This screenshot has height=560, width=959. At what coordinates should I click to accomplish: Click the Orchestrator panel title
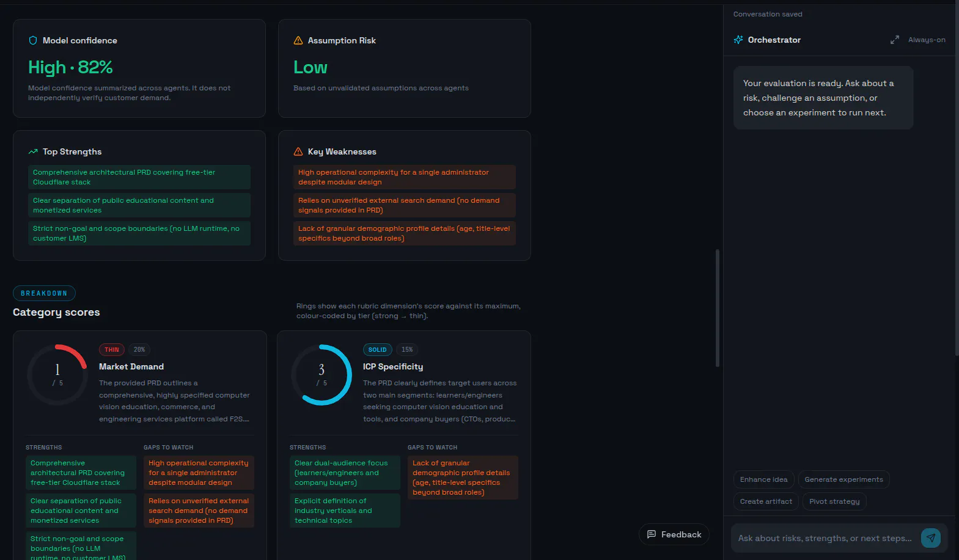pos(774,40)
